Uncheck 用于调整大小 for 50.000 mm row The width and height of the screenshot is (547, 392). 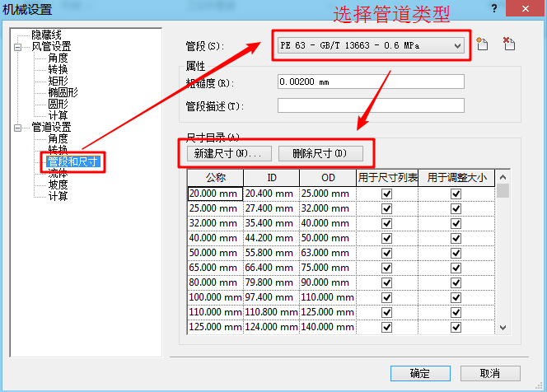coord(456,253)
